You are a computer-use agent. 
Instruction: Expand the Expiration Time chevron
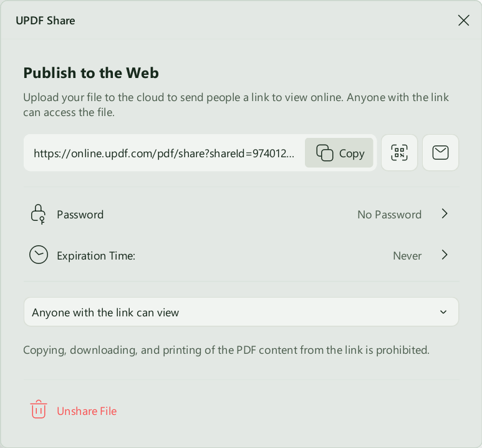pyautogui.click(x=445, y=255)
